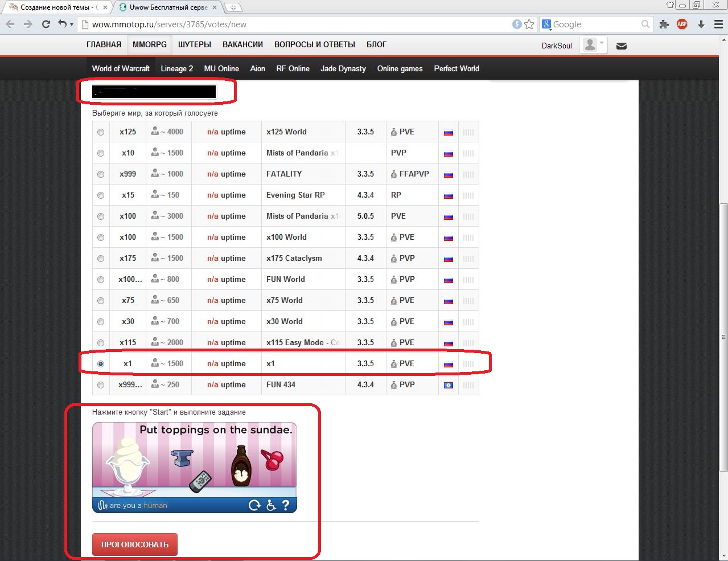Select Jade Dynasty in the game bar
728x561 pixels.
(x=343, y=68)
